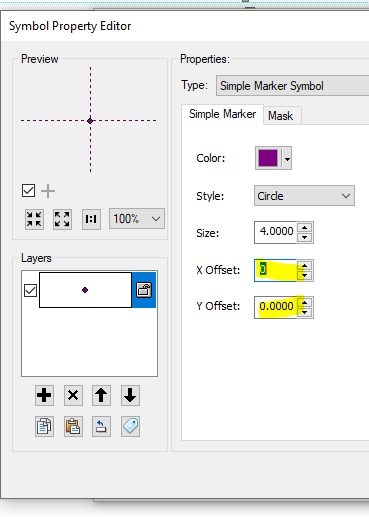Click the symbol preview point
369x517 pixels.
90,121
